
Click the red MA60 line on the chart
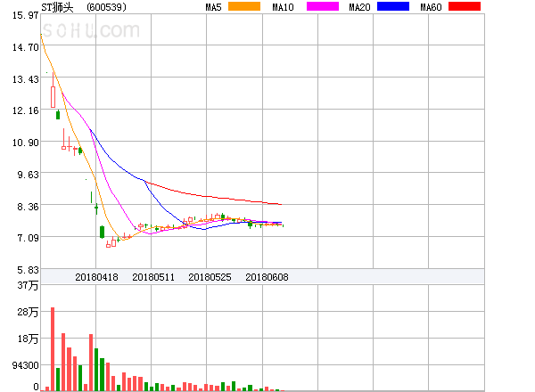[x=213, y=197]
